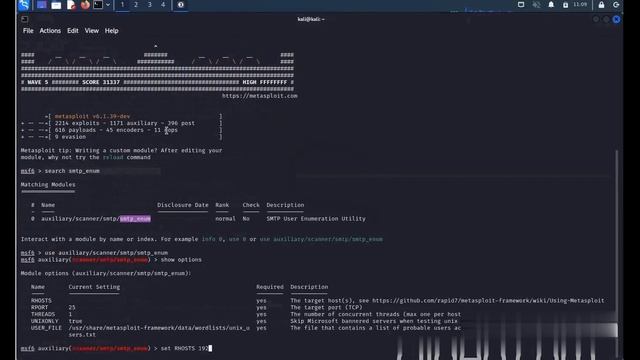Switch to workspace 1
Screen dimensions: 640x360
click(x=122, y=5)
